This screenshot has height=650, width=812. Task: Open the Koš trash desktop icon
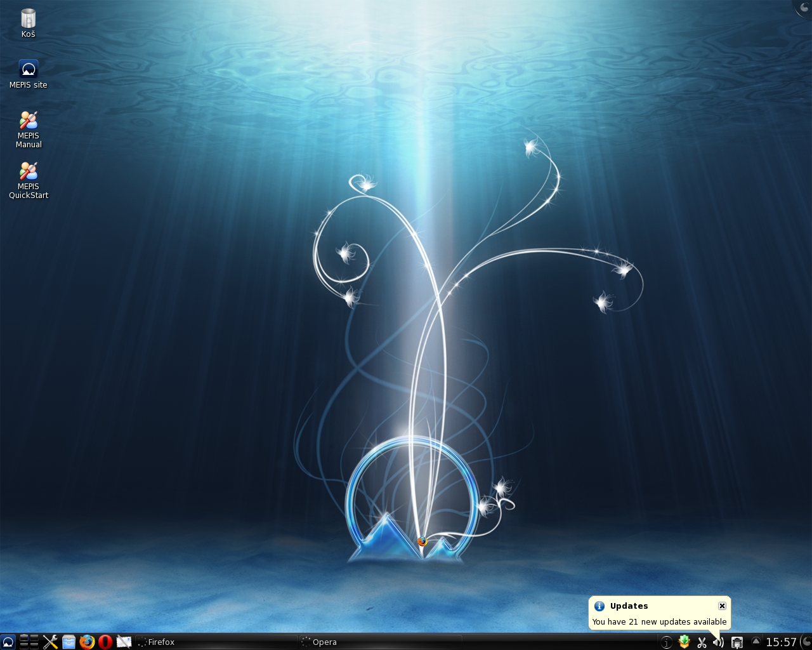pyautogui.click(x=28, y=23)
